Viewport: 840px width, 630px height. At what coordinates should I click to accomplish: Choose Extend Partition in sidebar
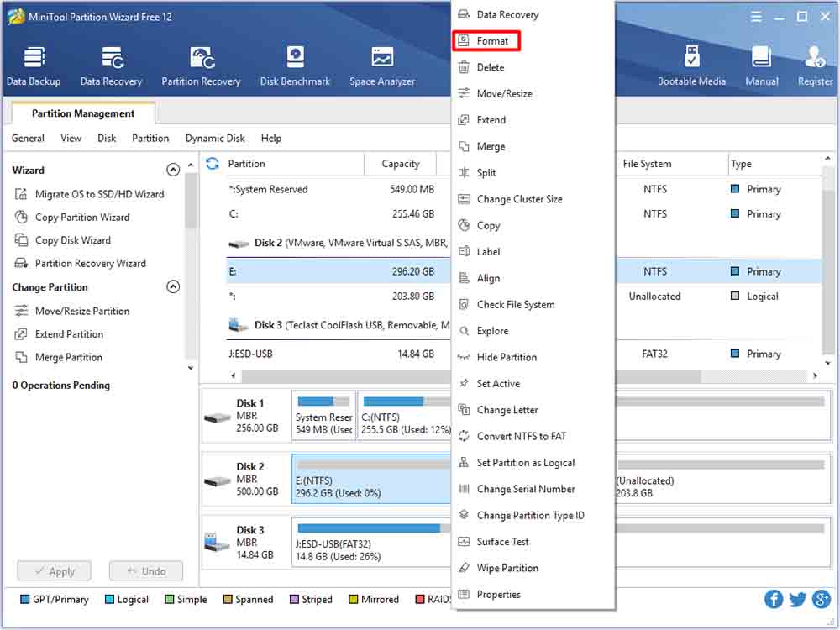59,333
